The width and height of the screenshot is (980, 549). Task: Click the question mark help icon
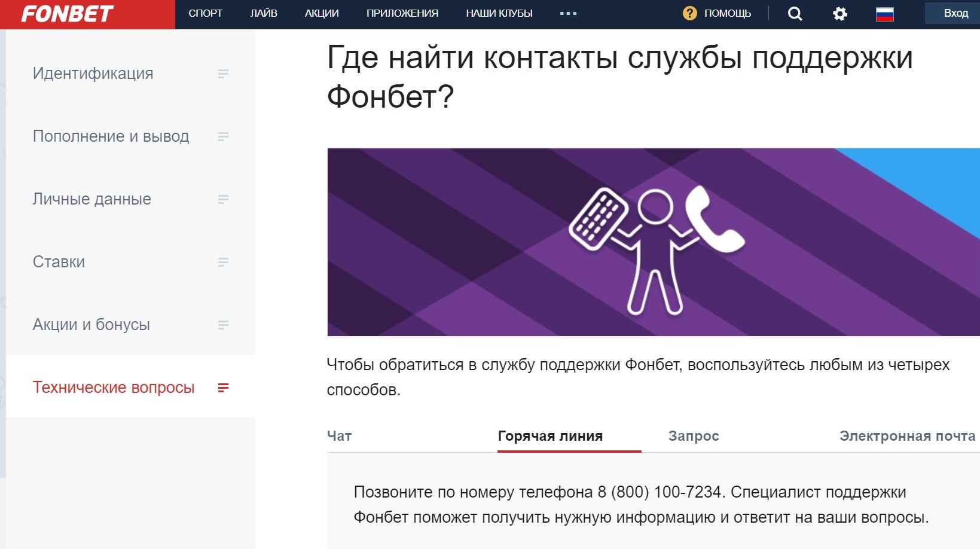tap(689, 13)
